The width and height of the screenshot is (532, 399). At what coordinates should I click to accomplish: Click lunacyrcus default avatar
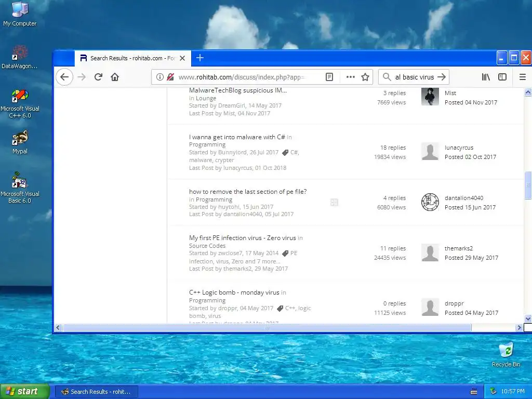[x=430, y=151]
